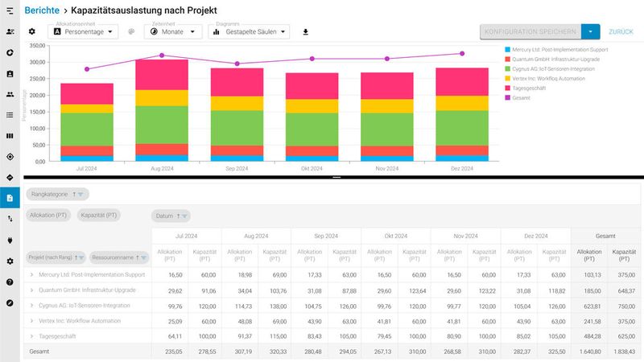Open the Personentage allocation unit dropdown
Screen dimensions: 644x362
[83, 31]
